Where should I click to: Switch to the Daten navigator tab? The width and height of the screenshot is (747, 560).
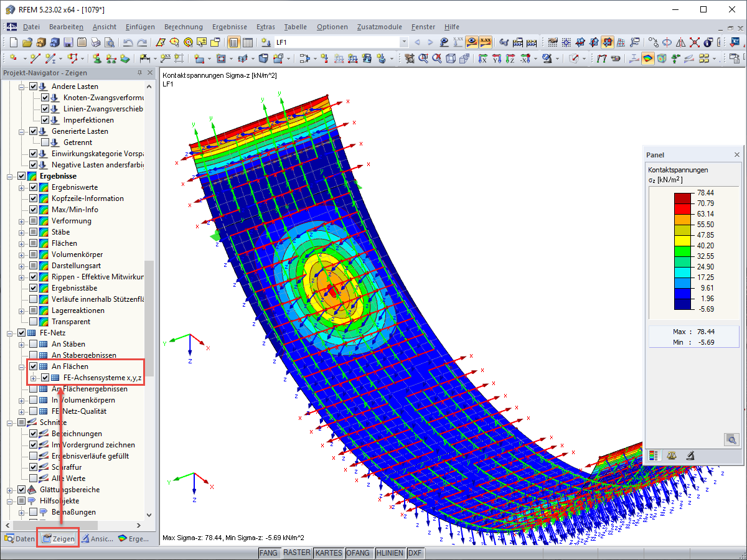[19, 539]
